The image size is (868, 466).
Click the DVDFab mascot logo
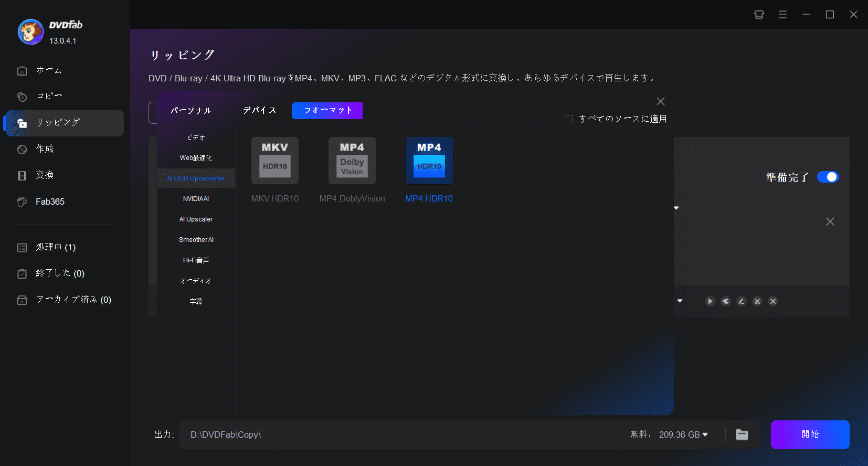click(30, 32)
